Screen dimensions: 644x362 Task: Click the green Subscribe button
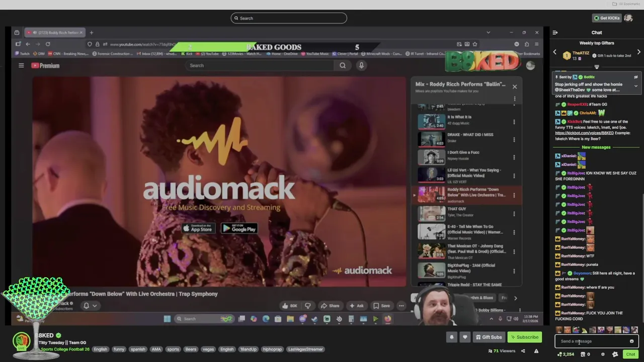524,337
